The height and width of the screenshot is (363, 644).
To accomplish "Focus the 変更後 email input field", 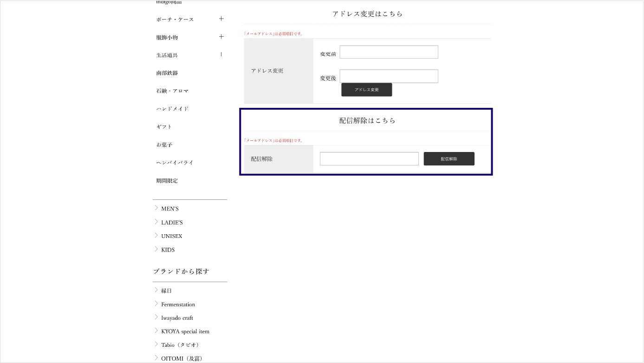I will [x=389, y=76].
